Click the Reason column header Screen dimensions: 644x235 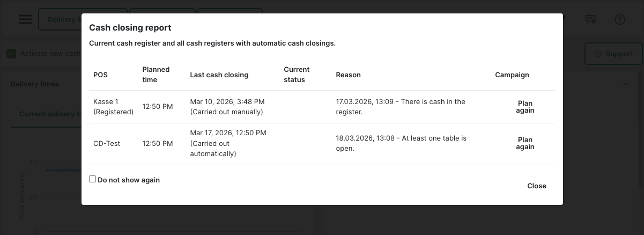[x=348, y=75]
